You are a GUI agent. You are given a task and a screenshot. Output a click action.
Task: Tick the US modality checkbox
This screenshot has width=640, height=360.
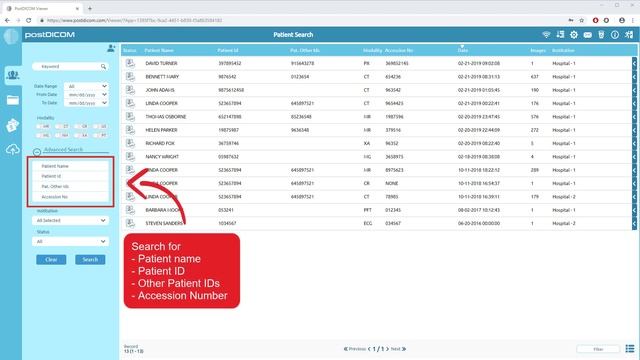tap(100, 127)
